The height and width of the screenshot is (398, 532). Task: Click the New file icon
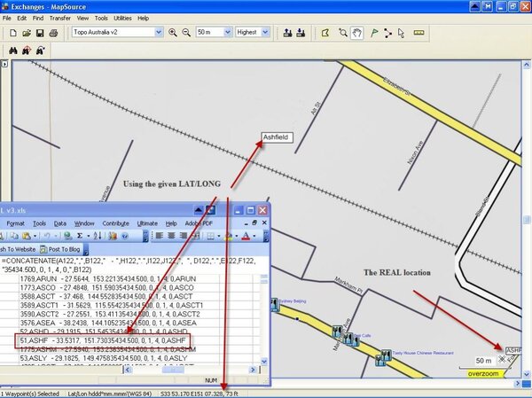point(12,33)
